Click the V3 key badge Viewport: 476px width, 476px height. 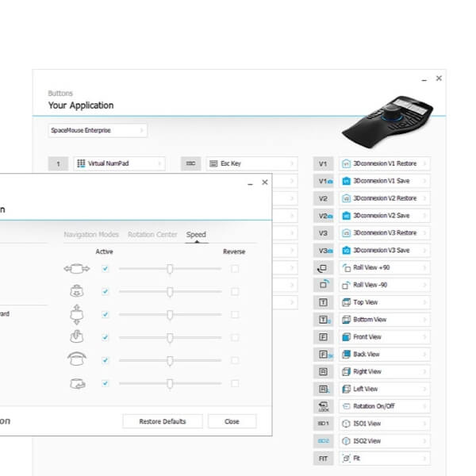pos(323,233)
